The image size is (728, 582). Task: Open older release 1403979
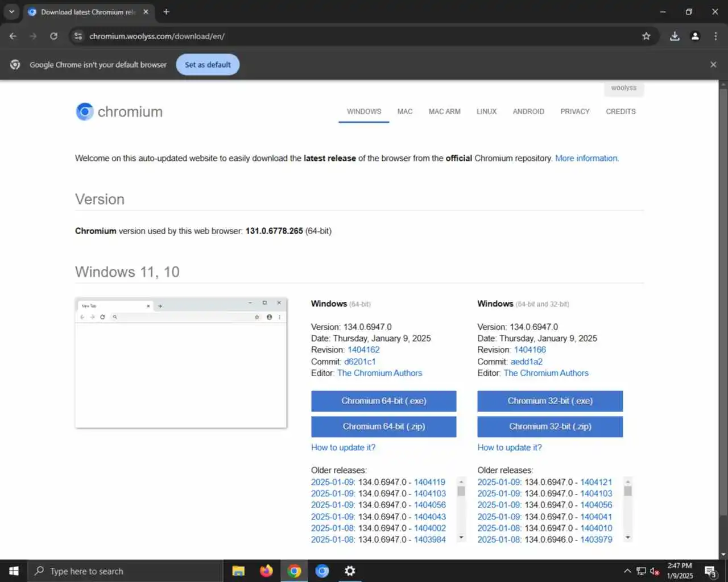click(x=596, y=539)
